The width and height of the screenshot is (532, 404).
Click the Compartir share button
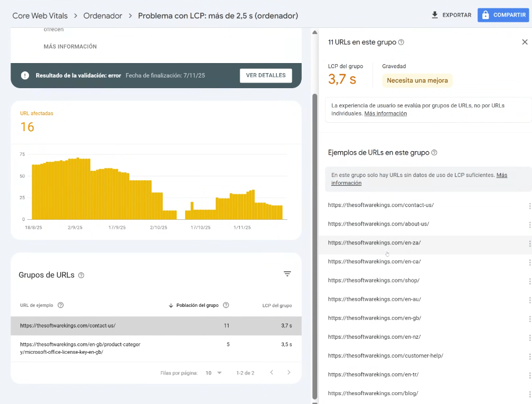coord(503,15)
